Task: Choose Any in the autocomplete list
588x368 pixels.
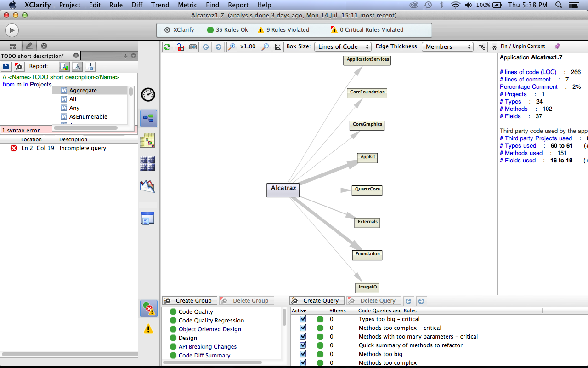Action: [90, 108]
